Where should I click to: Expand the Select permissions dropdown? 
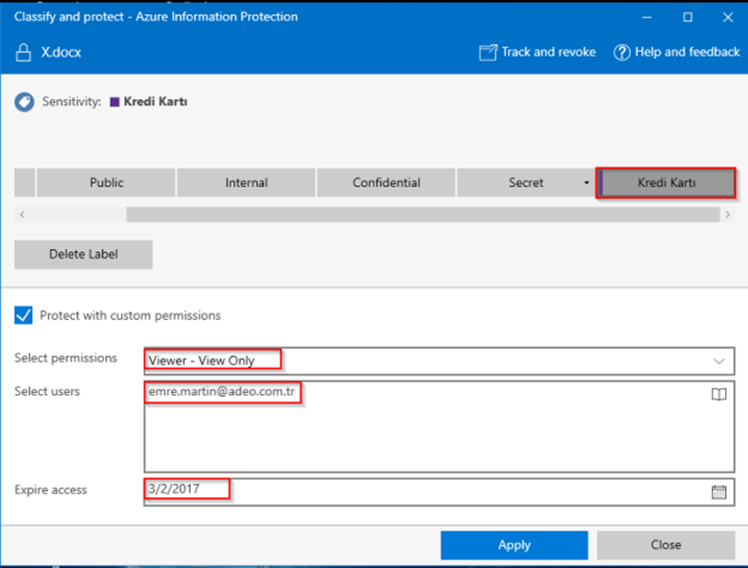(719, 361)
